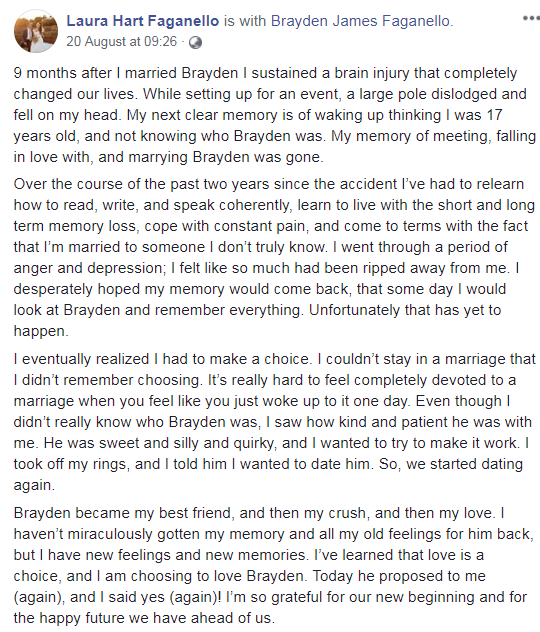
Task: Open the 20 August at 09:26 timestamp
Action: pyautogui.click(x=121, y=42)
